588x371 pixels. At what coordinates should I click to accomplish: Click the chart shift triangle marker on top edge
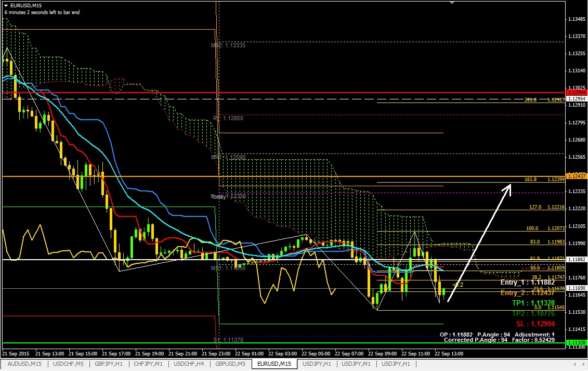coord(452,3)
